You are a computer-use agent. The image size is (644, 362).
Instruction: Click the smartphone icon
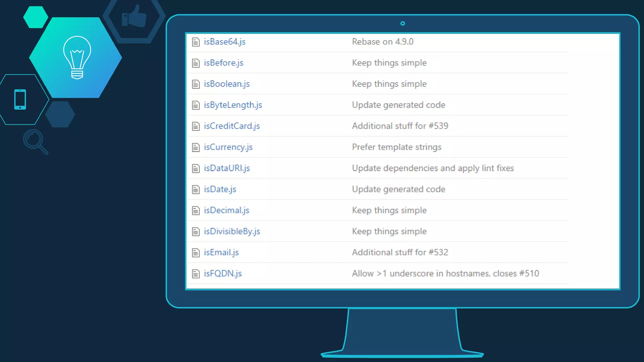pyautogui.click(x=20, y=100)
